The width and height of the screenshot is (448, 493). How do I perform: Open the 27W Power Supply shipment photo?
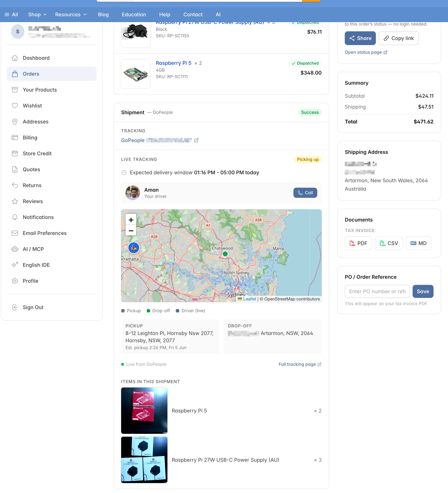[x=144, y=460]
